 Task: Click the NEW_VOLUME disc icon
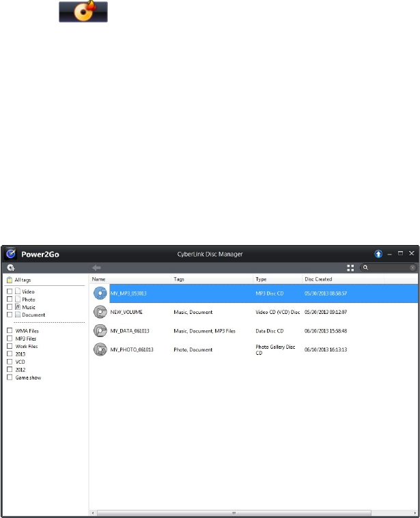click(100, 312)
